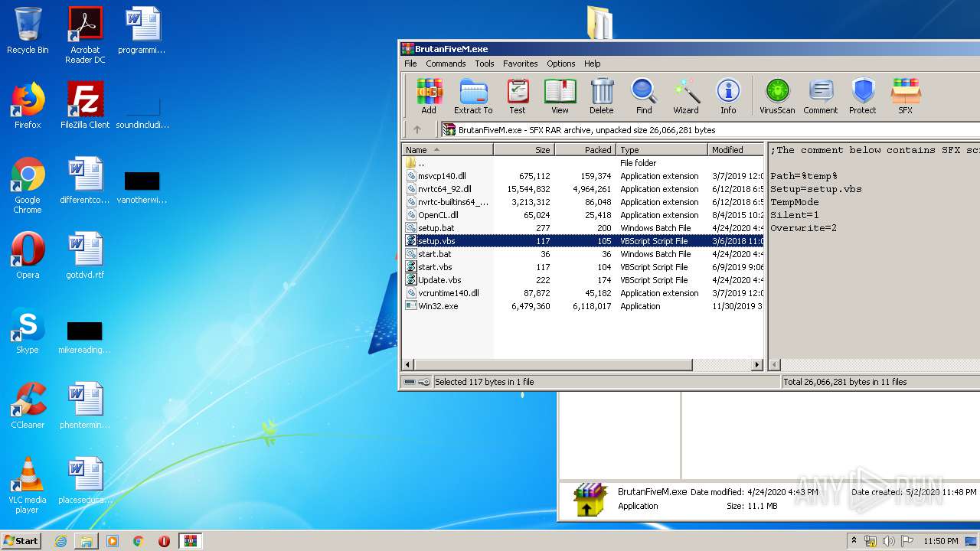Select Update.vbs in the file list

point(583,280)
